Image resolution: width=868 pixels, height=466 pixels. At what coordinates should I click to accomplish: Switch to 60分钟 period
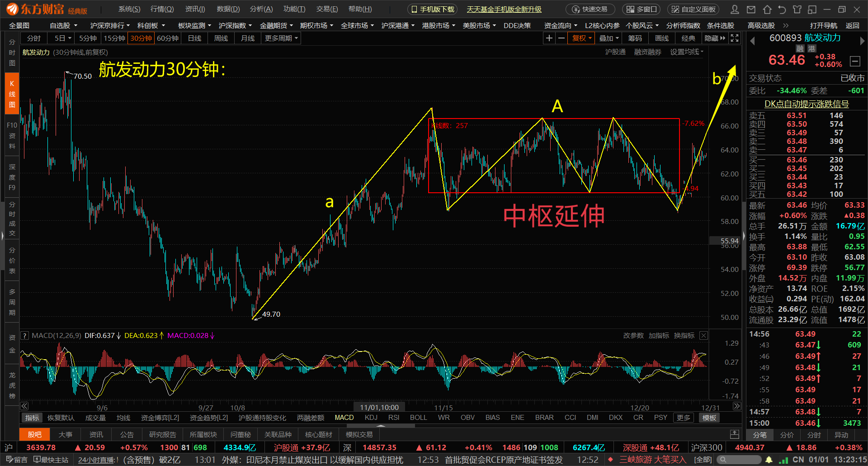pyautogui.click(x=168, y=38)
